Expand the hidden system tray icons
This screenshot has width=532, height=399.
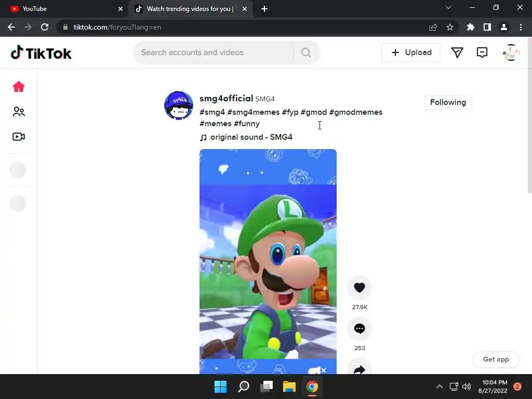pyautogui.click(x=440, y=387)
